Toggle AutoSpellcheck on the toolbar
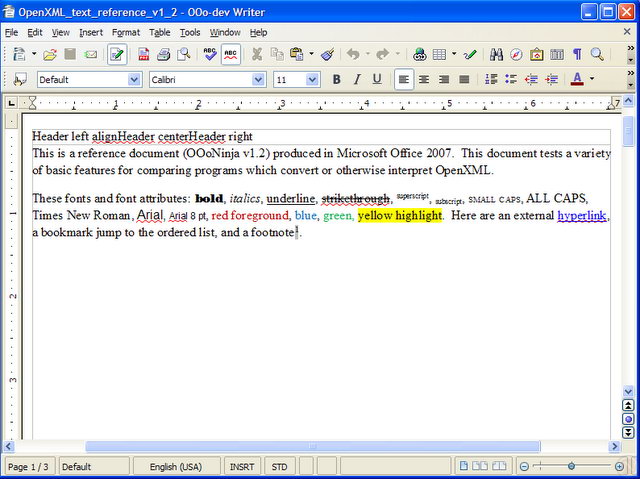640x479 pixels. 231,54
